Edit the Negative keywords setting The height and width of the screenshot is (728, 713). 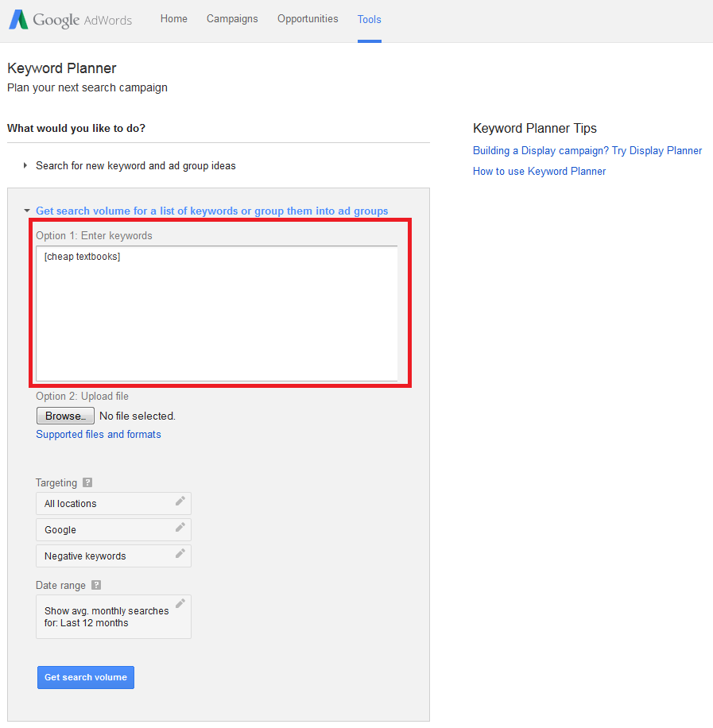180,556
